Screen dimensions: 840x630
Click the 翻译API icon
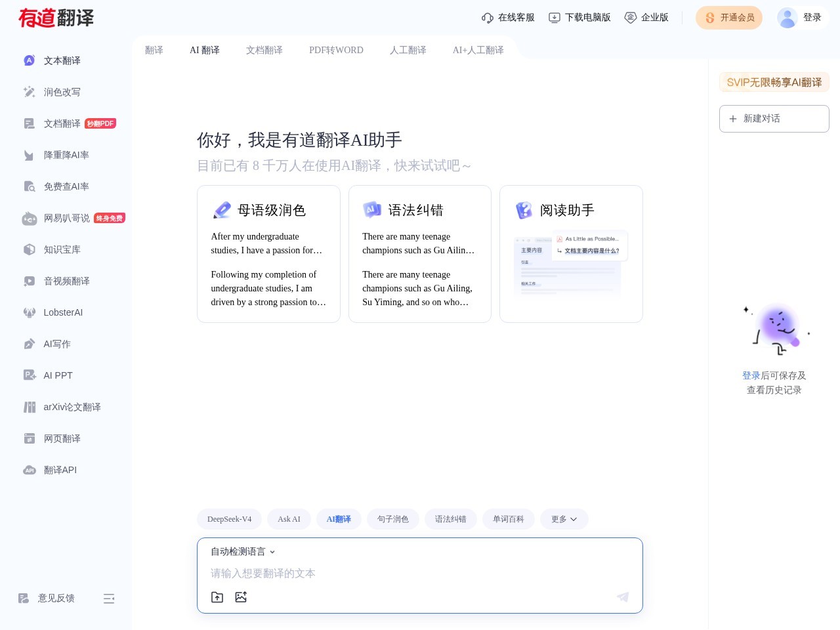[29, 470]
